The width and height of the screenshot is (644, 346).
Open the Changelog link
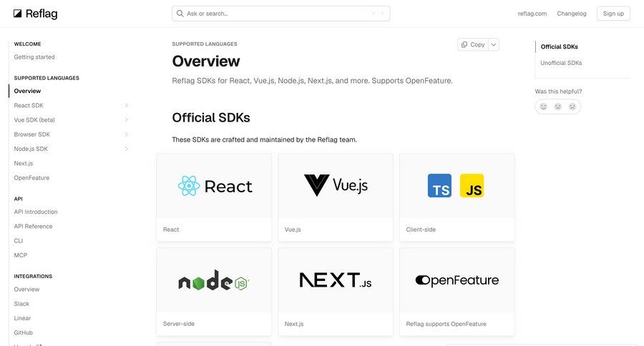(571, 14)
